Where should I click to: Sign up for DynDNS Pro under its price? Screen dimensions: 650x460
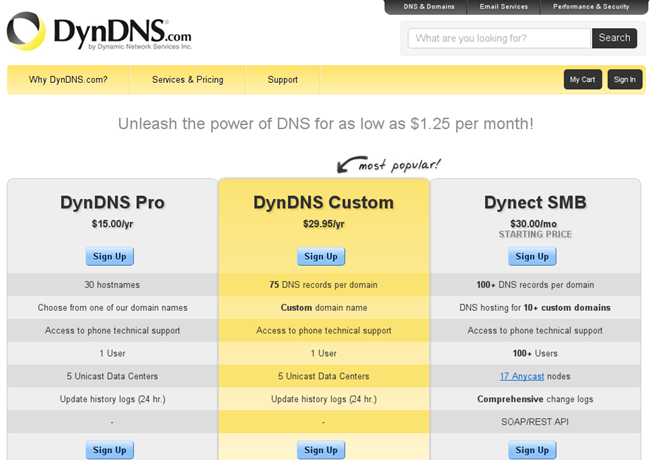tap(109, 257)
